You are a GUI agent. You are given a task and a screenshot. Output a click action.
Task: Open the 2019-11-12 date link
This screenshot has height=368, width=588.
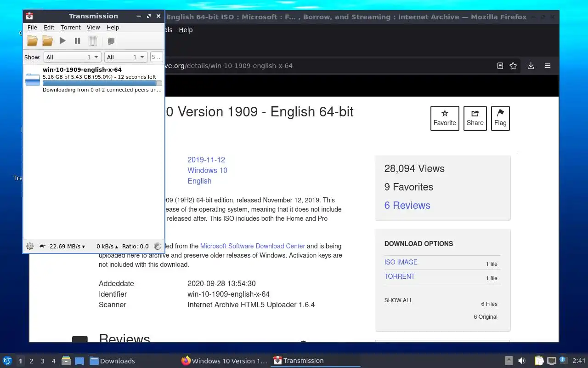206,160
